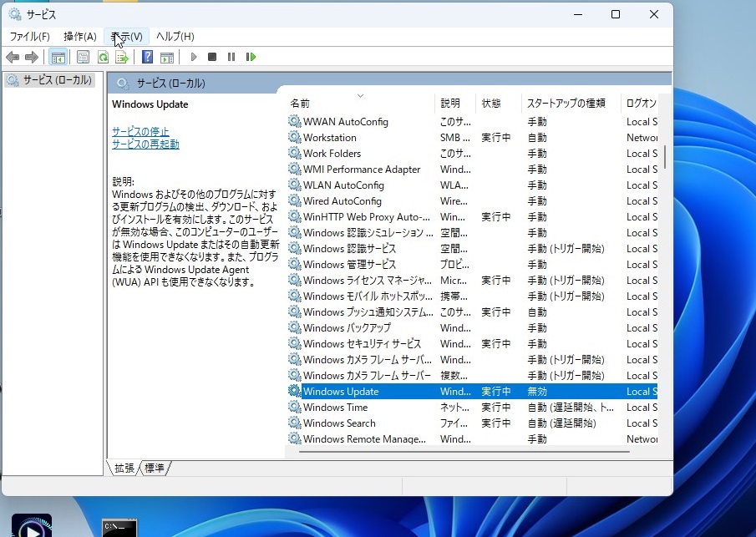
Task: Open the blue Help question mark icon
Action: pos(147,57)
